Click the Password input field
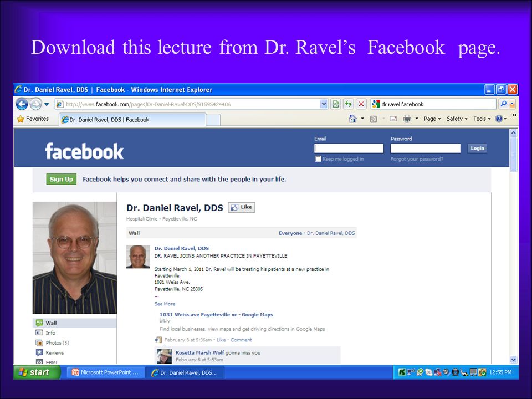Image resolution: width=532 pixels, height=399 pixels. pos(426,149)
